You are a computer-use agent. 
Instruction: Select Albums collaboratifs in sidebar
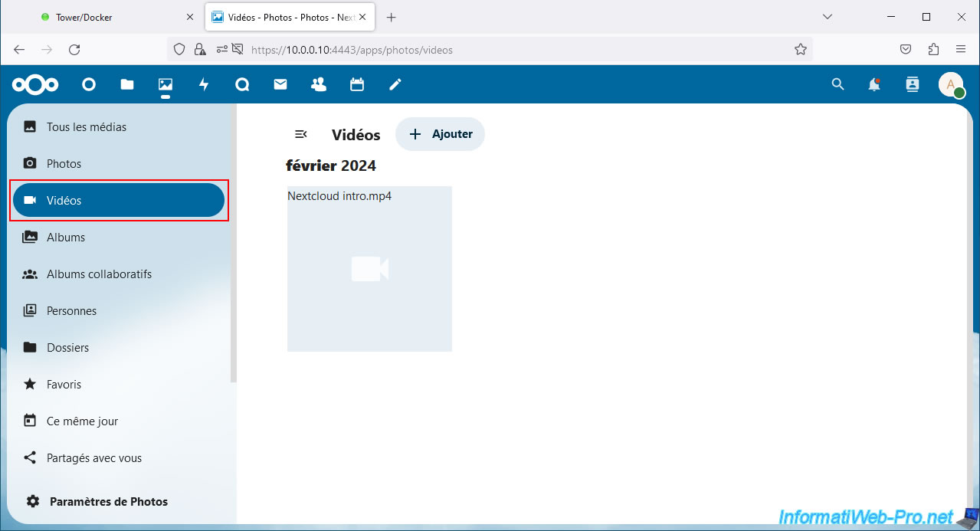coord(99,274)
